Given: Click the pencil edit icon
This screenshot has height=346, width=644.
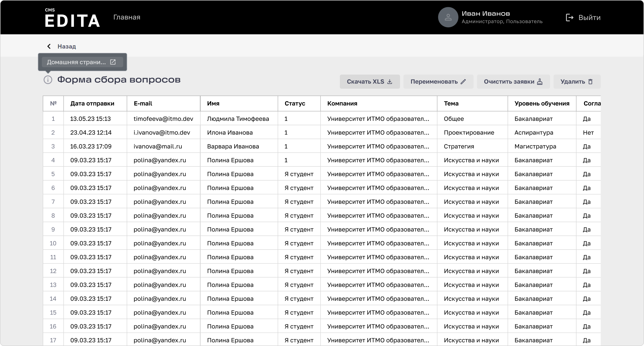Looking at the screenshot, I should click(x=463, y=82).
